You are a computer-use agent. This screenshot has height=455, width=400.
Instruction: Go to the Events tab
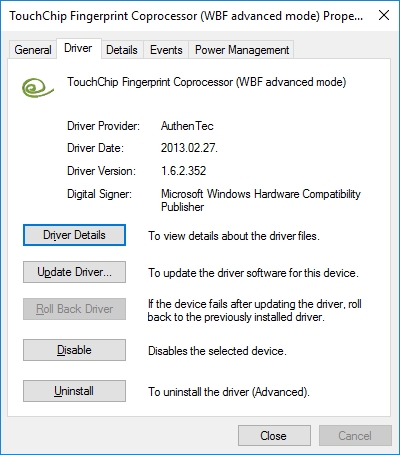pyautogui.click(x=166, y=50)
